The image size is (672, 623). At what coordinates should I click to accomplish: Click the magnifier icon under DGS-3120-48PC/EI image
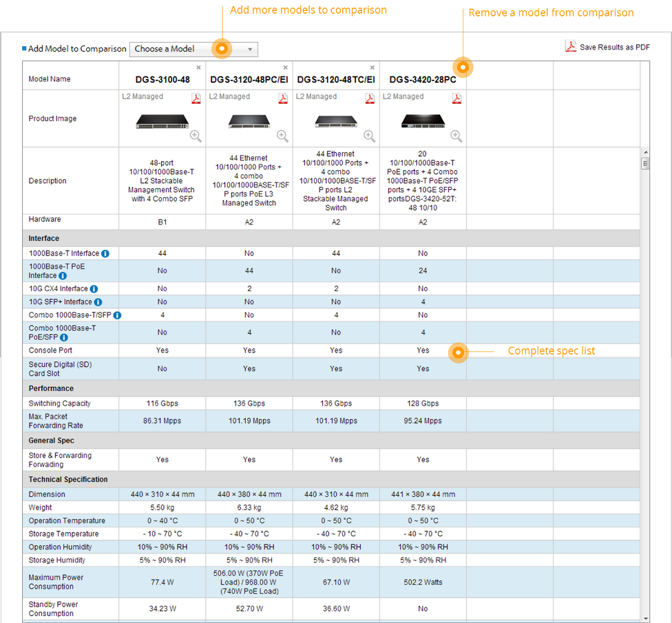point(282,136)
